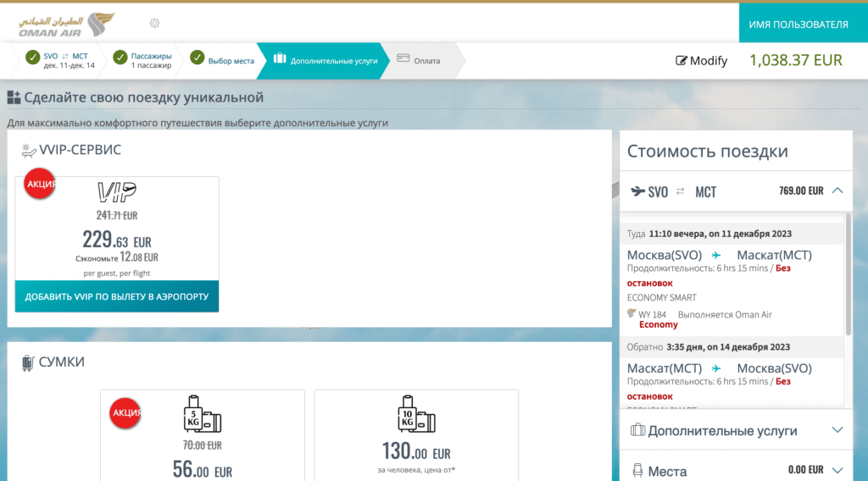The width and height of the screenshot is (868, 481).
Task: Click the Стоимость поездки panel heading
Action: [x=708, y=151]
